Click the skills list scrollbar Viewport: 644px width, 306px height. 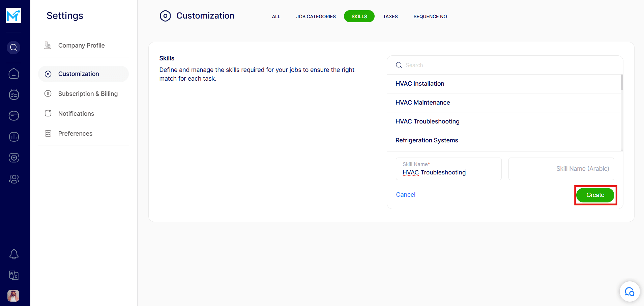pyautogui.click(x=622, y=83)
